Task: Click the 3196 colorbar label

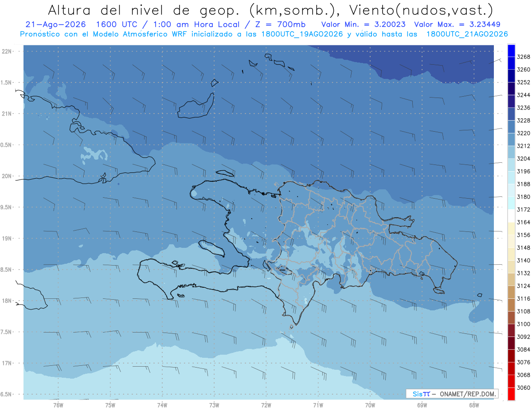Action: (x=524, y=172)
